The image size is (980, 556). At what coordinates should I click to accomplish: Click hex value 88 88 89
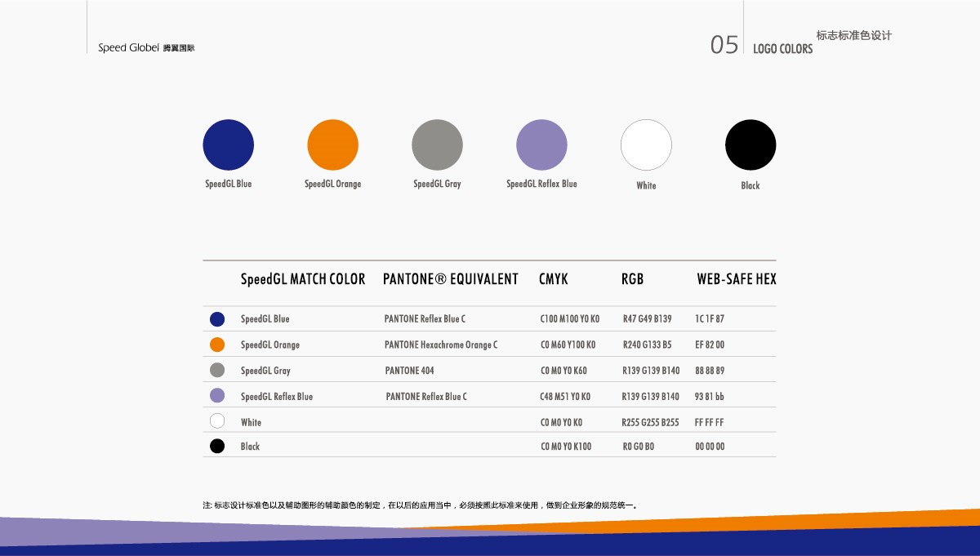[x=710, y=371]
